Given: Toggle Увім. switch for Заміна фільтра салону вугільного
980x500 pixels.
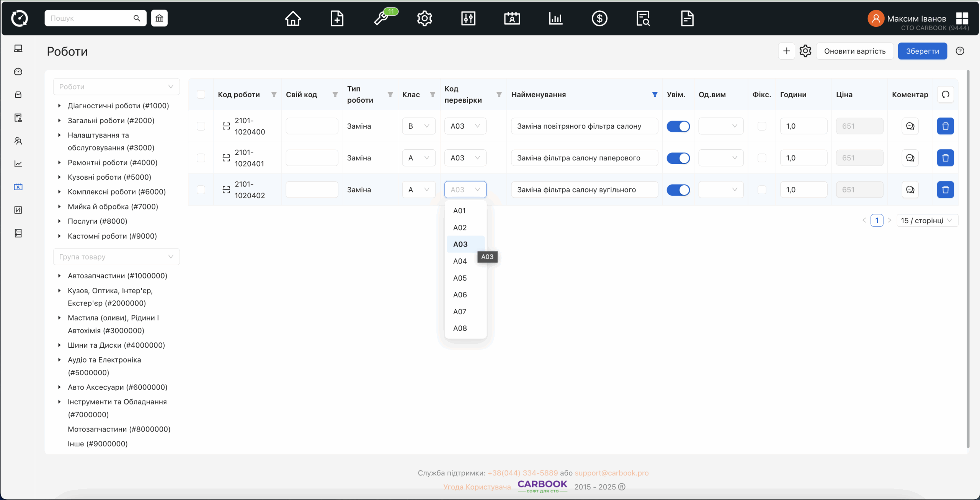Looking at the screenshot, I should pos(678,190).
